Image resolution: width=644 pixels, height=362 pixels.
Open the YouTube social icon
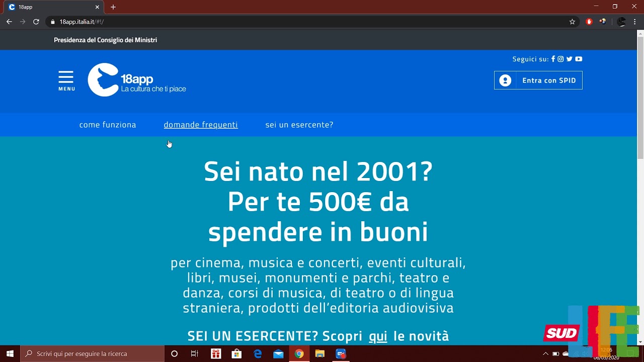pyautogui.click(x=579, y=59)
